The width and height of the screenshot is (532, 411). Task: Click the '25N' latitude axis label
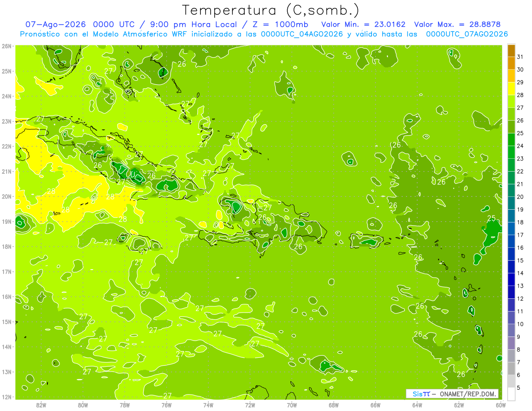[x=7, y=71]
